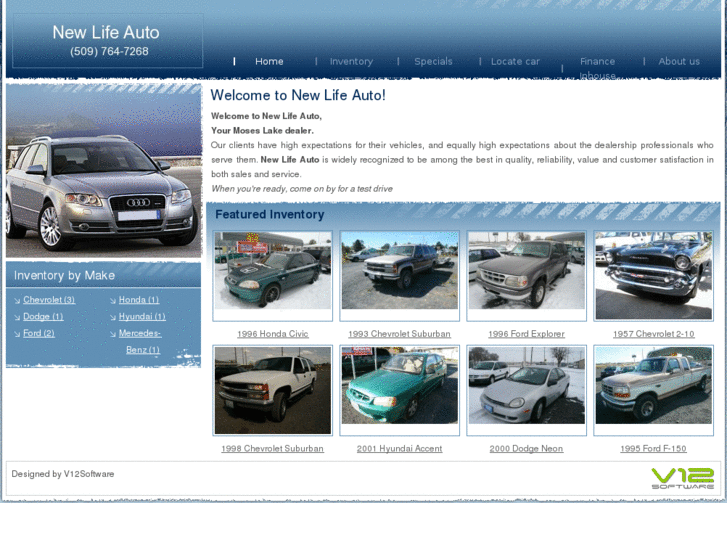
Task: Click the New Life Auto logo title
Action: pyautogui.click(x=106, y=32)
